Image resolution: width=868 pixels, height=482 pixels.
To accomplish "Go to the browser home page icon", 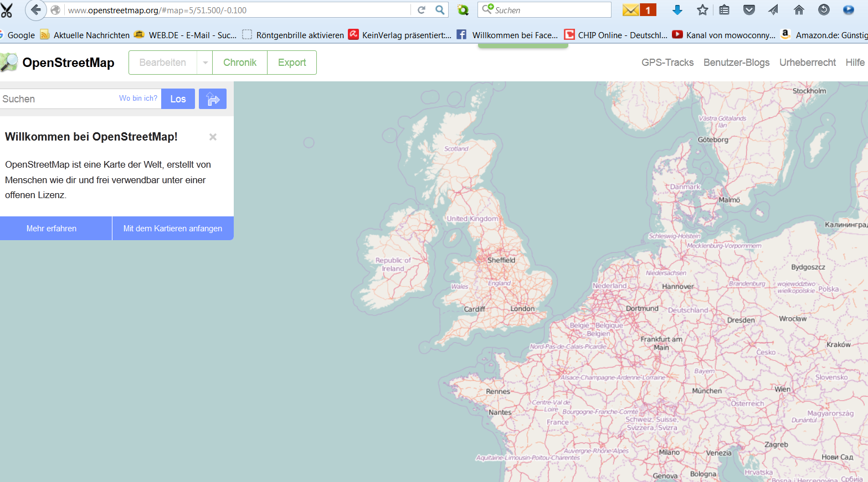I will point(799,10).
